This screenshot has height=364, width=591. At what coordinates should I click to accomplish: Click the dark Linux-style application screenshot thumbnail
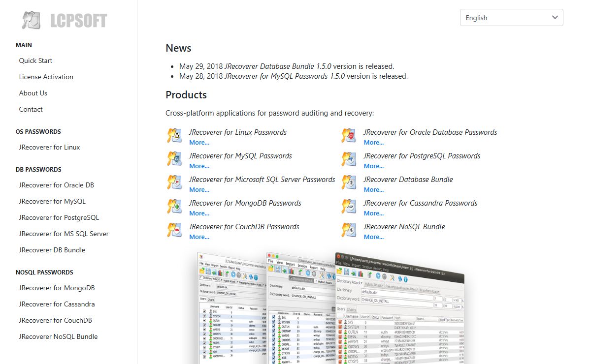(x=399, y=309)
